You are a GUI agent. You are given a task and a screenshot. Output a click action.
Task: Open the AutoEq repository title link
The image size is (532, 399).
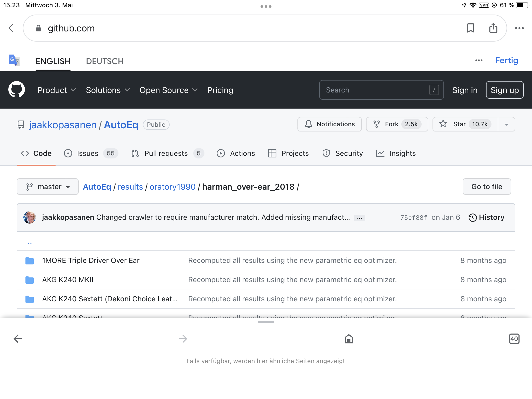[121, 125]
